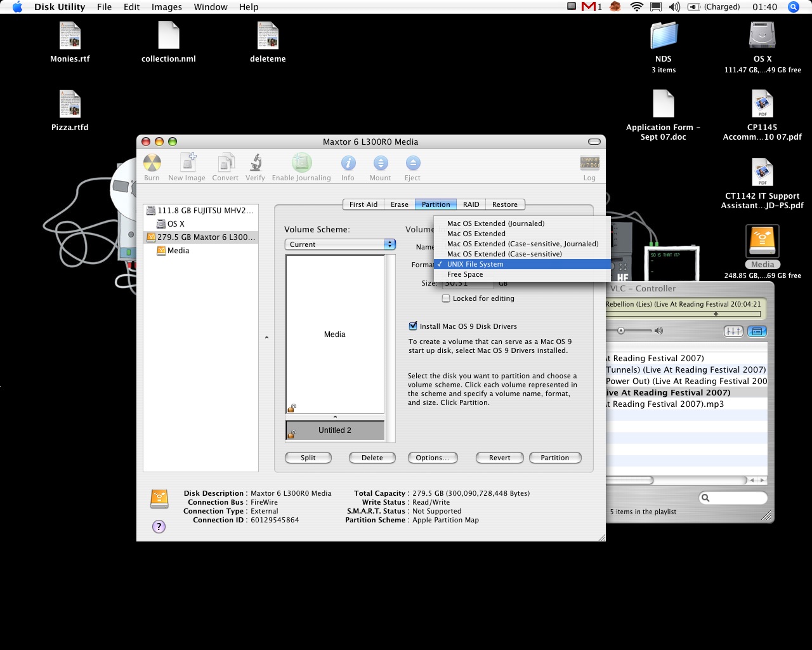Open the Apple menu
Image resolution: width=812 pixels, height=650 pixels.
pyautogui.click(x=17, y=7)
